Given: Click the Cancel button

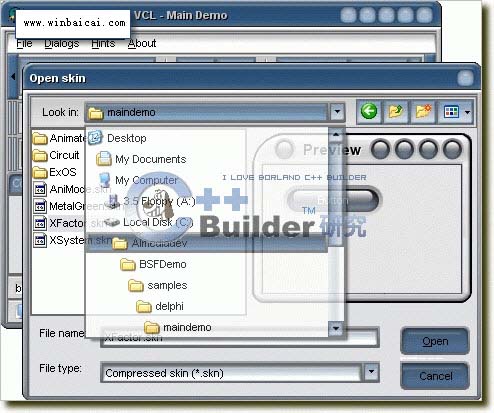Looking at the screenshot, I should (x=435, y=376).
